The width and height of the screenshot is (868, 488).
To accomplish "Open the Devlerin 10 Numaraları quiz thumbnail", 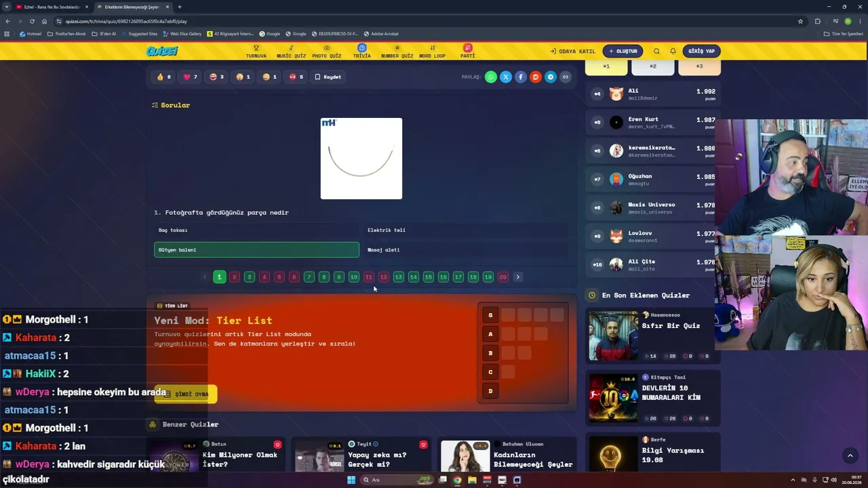I will (x=614, y=398).
